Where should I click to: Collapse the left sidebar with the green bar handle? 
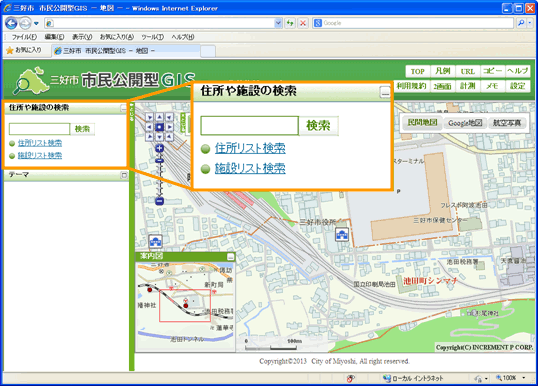click(132, 112)
